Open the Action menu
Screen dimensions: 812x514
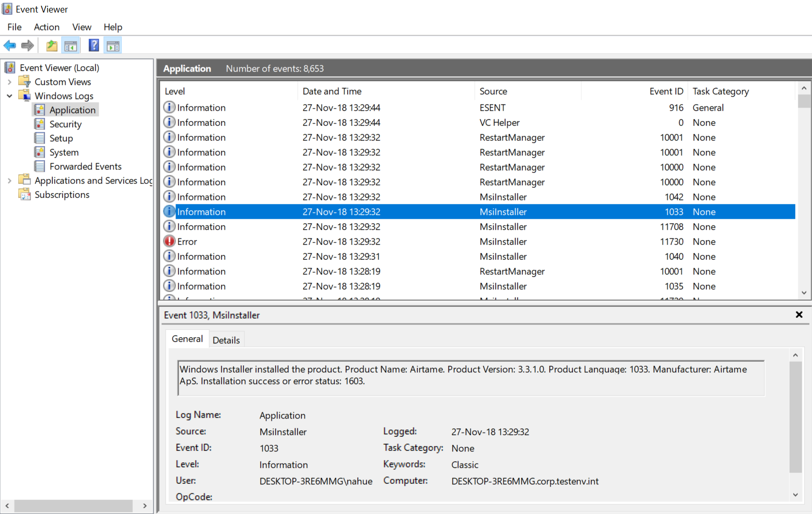(46, 27)
